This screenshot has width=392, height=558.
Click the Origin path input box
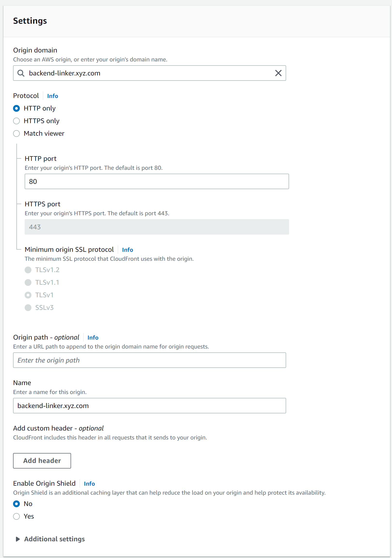(x=150, y=360)
